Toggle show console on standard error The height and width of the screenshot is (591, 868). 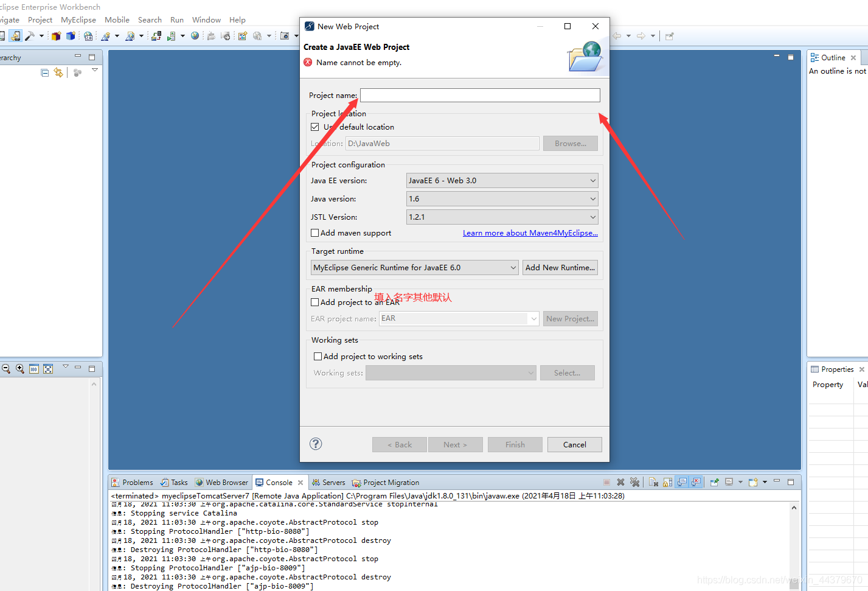(696, 482)
